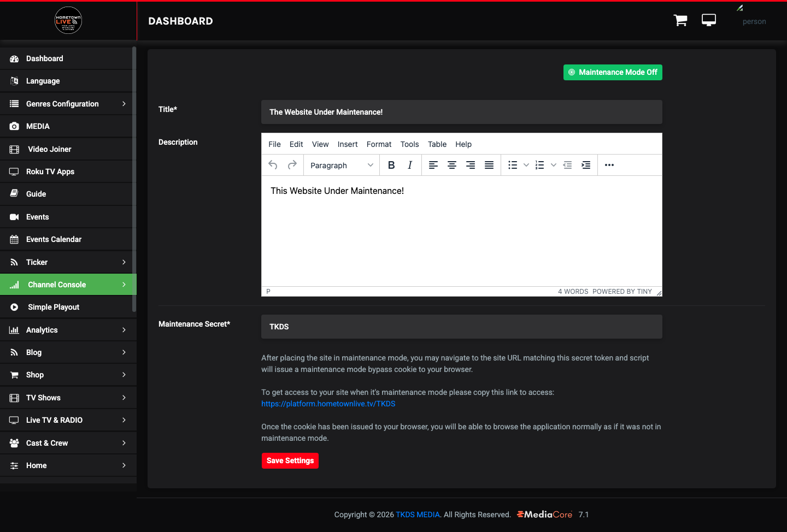Open the View menu in editor
787x532 pixels.
320,144
